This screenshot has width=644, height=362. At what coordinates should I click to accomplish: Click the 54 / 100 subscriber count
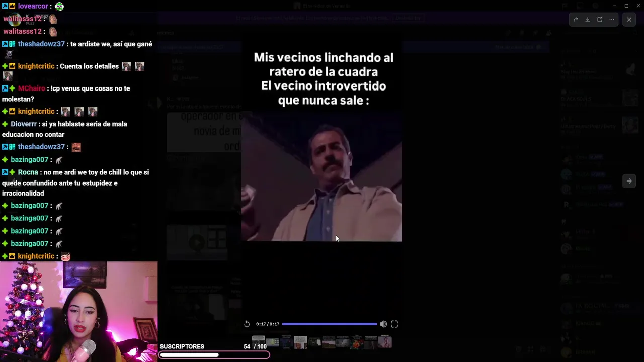click(x=255, y=346)
